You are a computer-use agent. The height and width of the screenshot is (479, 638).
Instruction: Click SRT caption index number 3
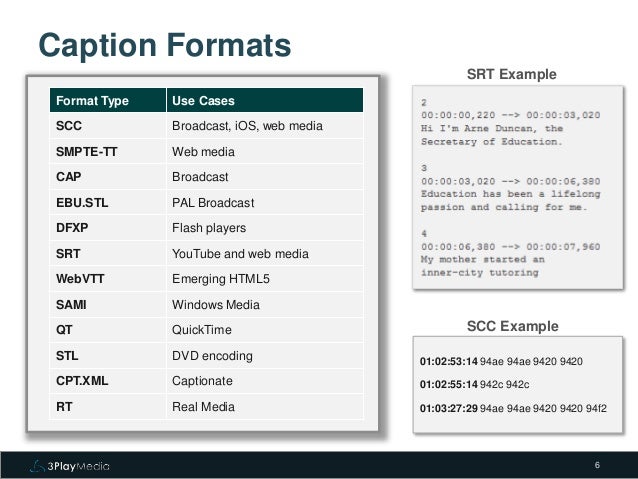tap(424, 168)
